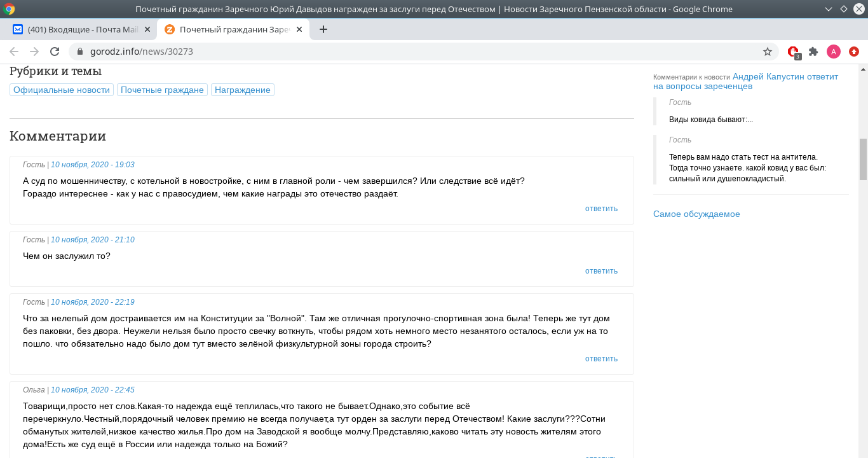
Task: Click 'Комментарии к новости' sidebar label
Action: click(x=691, y=77)
